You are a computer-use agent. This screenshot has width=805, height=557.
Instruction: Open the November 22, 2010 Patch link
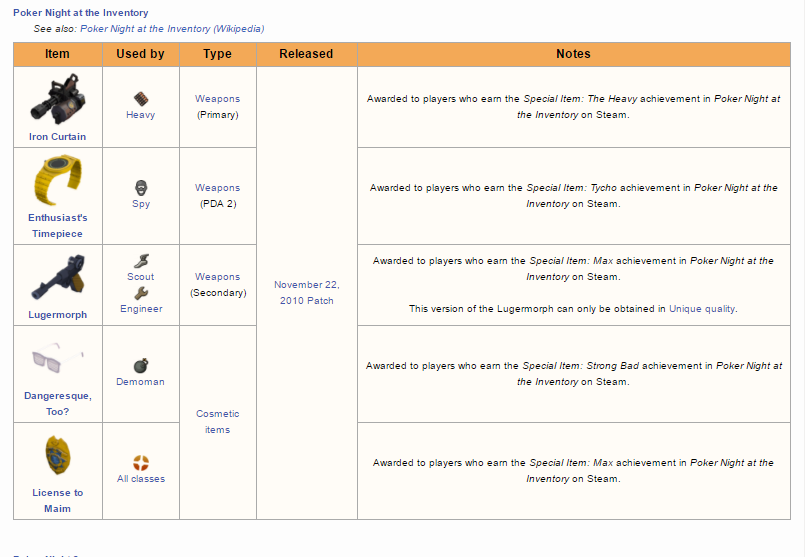pos(306,293)
